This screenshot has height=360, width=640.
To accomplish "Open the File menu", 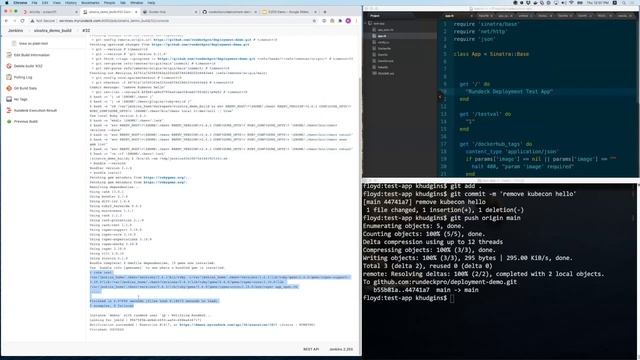I will coord(35,2).
